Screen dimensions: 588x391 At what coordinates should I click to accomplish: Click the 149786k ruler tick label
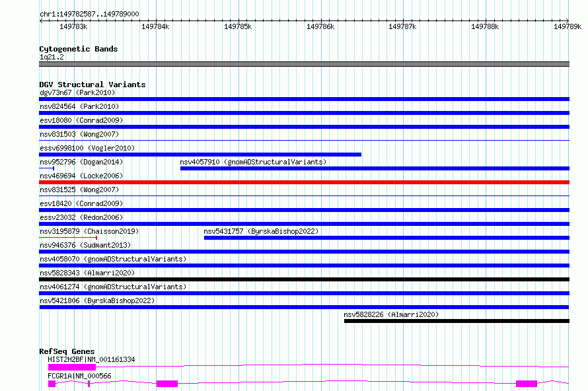click(320, 26)
